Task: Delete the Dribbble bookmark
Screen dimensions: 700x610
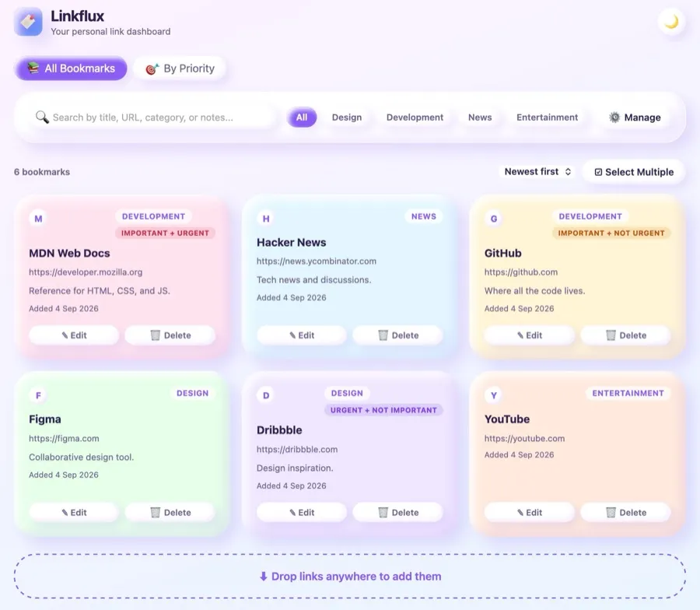Action: coord(397,513)
